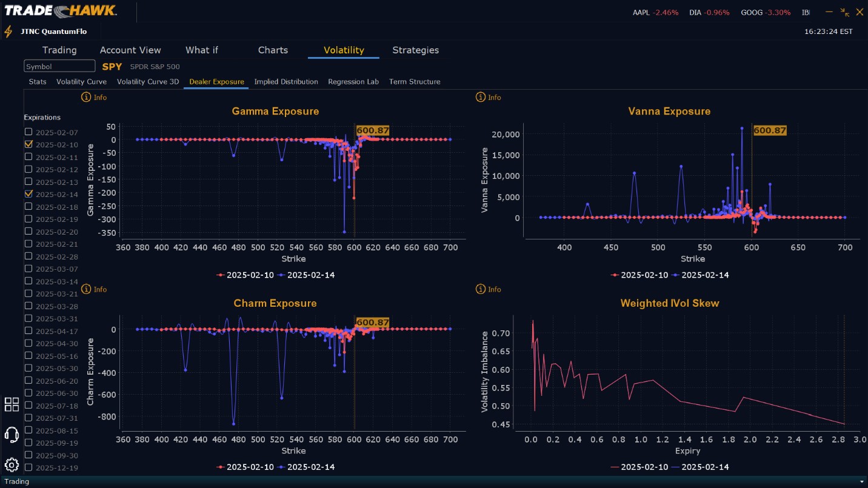868x488 pixels.
Task: Click the GOOG -3.30% ticker
Action: pyautogui.click(x=766, y=12)
